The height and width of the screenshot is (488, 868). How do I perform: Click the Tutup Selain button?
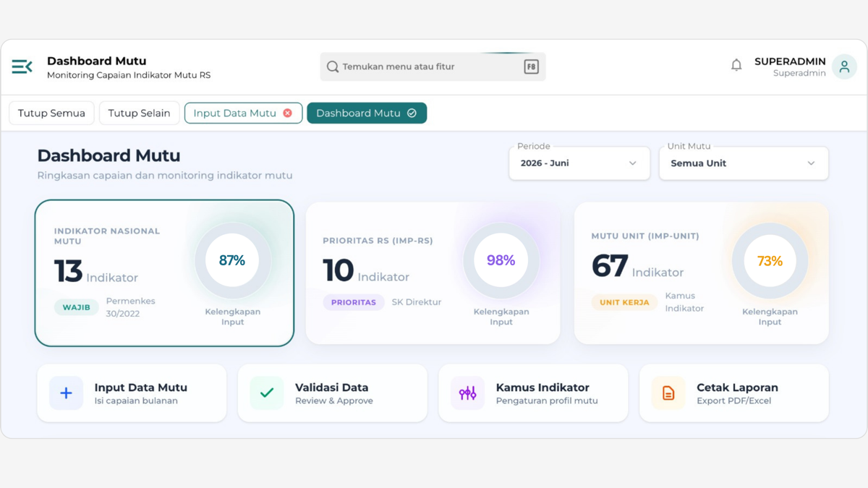(x=139, y=113)
